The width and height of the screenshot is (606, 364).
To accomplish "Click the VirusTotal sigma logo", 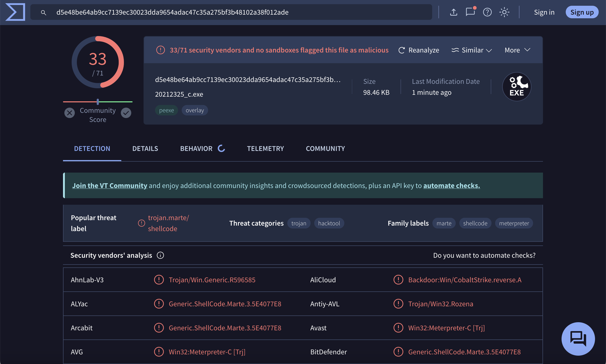I will pos(15,12).
